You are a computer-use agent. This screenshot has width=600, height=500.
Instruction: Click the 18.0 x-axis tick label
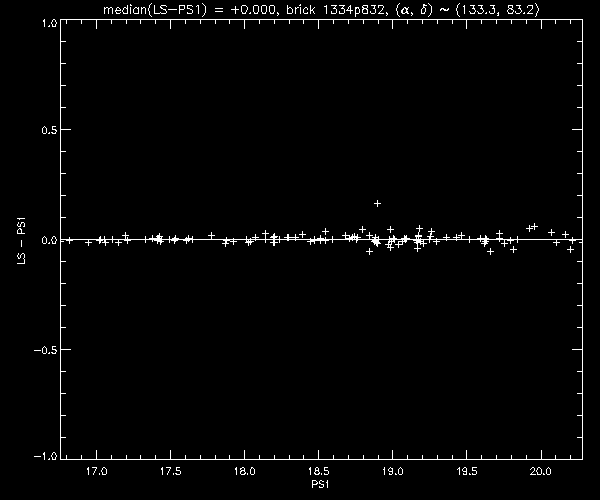click(245, 471)
